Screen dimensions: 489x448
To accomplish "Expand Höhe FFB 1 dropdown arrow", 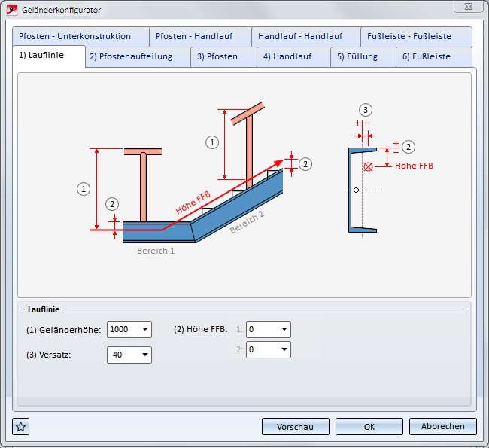I will [284, 329].
